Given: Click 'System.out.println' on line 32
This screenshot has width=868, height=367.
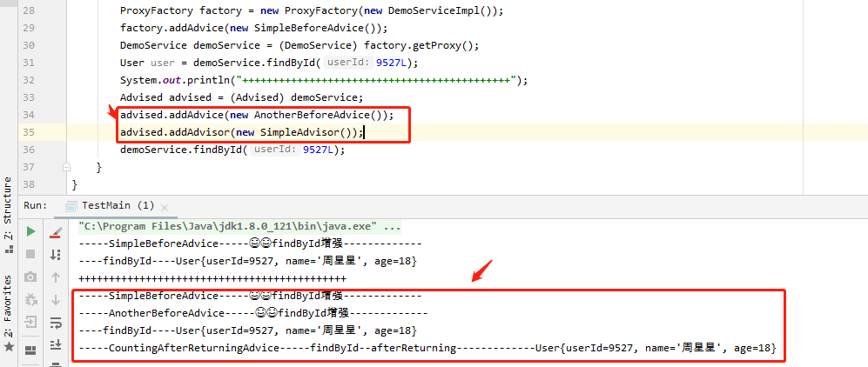Looking at the screenshot, I should [178, 81].
